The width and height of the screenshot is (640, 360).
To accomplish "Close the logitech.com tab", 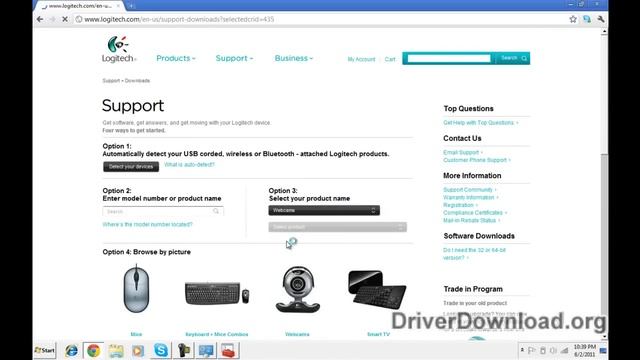I will pyautogui.click(x=118, y=6).
